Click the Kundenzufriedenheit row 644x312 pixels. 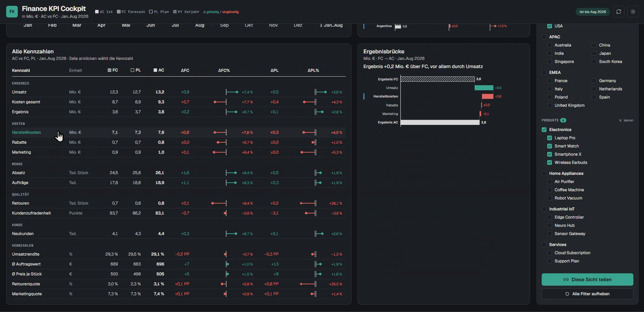[179, 213]
